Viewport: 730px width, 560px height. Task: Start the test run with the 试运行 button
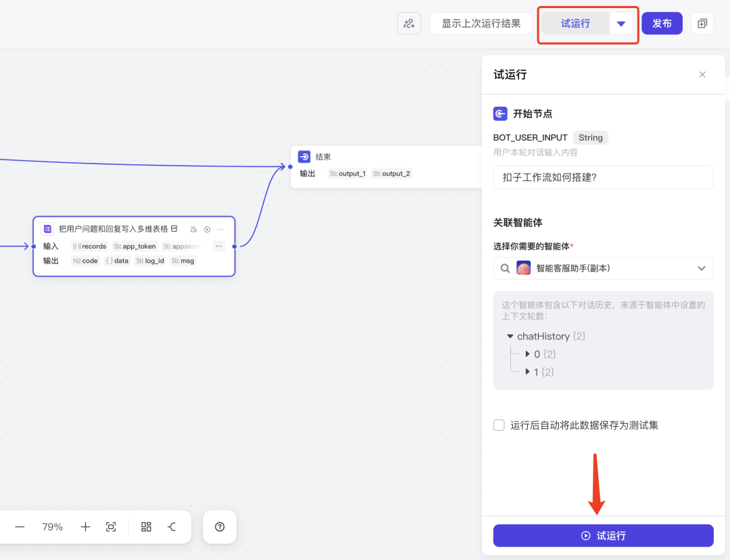pyautogui.click(x=603, y=535)
